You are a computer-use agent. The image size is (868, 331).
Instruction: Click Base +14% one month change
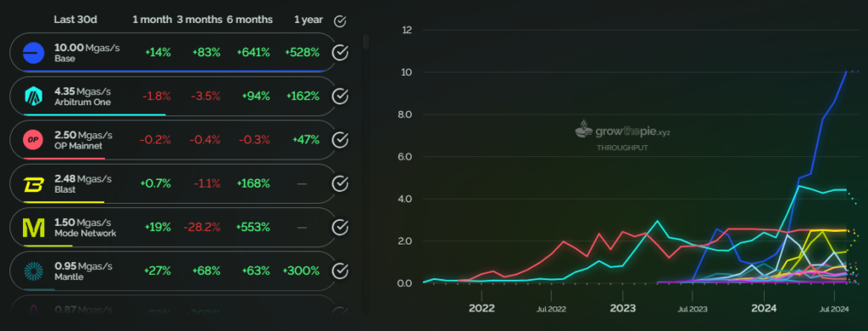pos(158,53)
